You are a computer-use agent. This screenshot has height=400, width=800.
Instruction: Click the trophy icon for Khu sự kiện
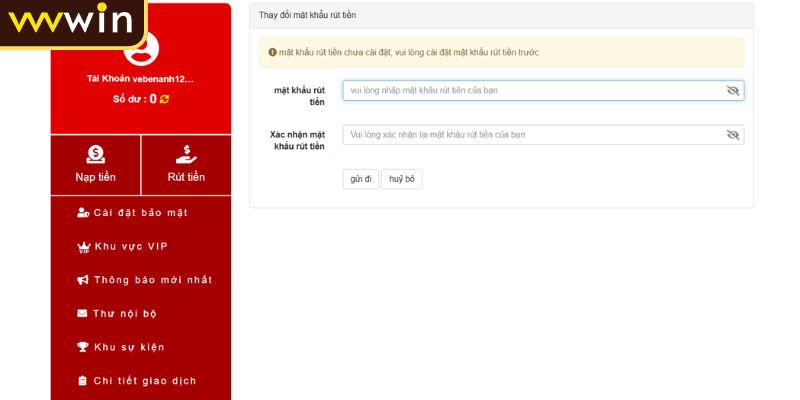coord(83,347)
